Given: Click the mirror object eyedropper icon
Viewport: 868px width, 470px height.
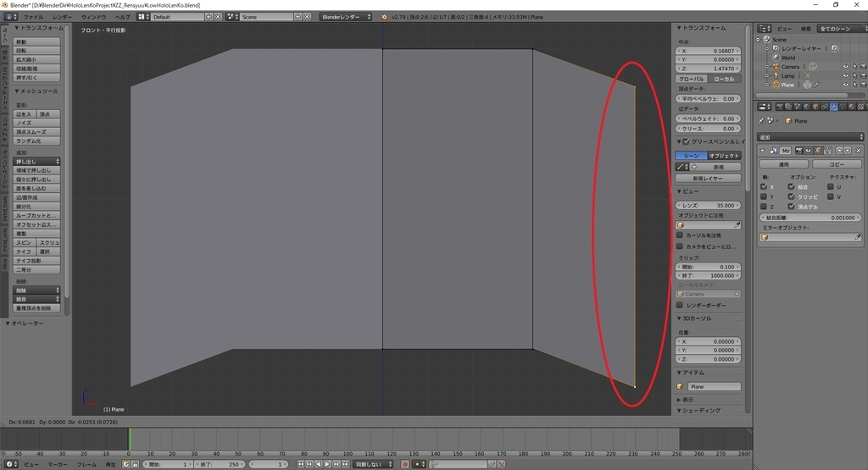Looking at the screenshot, I should 858,237.
